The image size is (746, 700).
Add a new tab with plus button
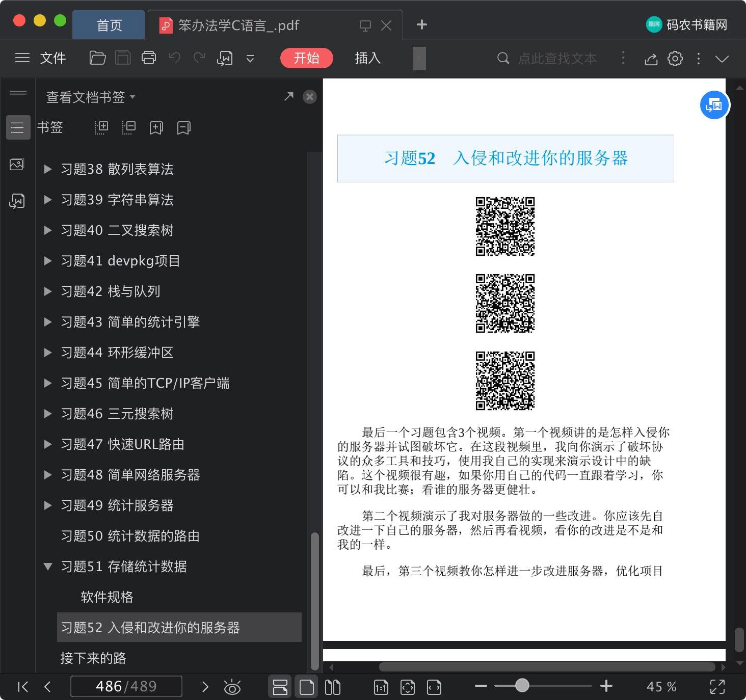coord(421,24)
